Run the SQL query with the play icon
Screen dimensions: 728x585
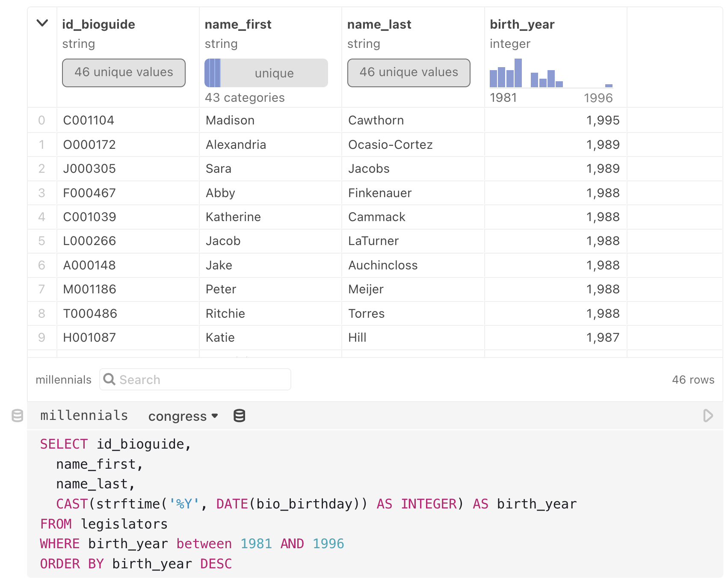tap(707, 415)
